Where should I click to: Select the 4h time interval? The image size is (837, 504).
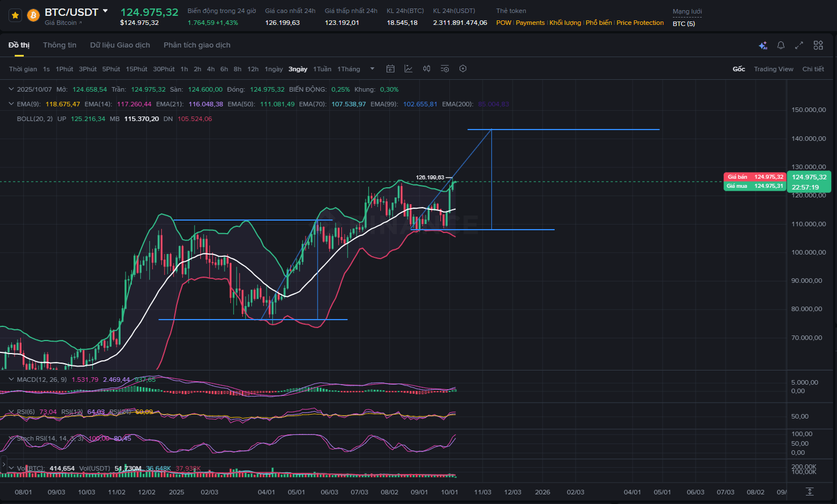point(211,69)
